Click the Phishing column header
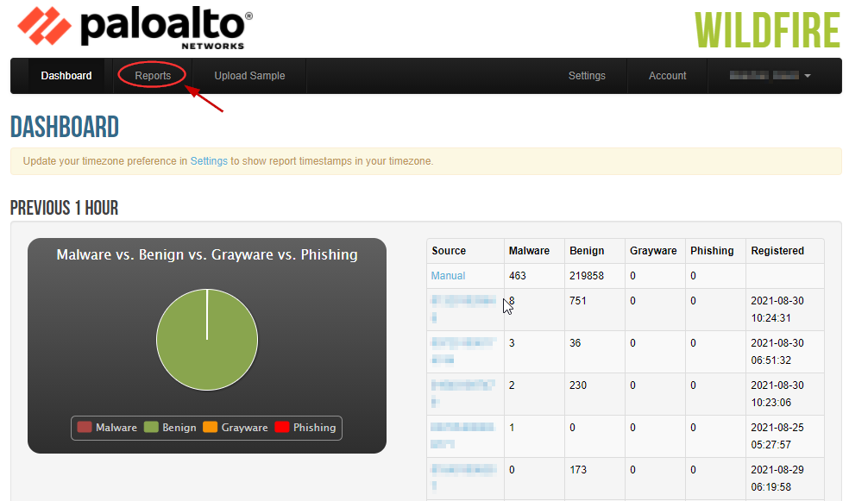 (x=715, y=250)
